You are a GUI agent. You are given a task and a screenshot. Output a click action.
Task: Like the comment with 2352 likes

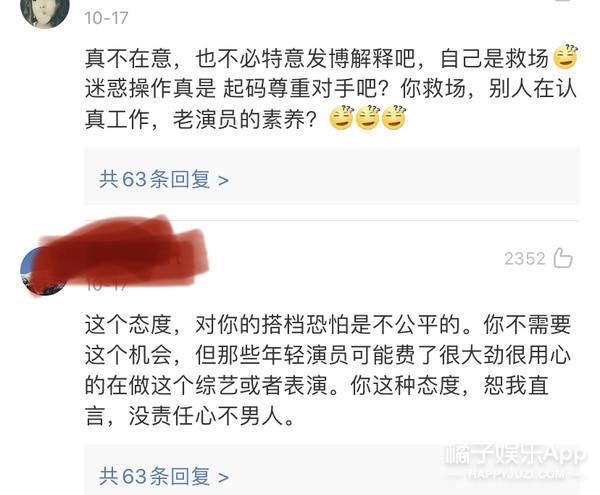[x=563, y=258]
